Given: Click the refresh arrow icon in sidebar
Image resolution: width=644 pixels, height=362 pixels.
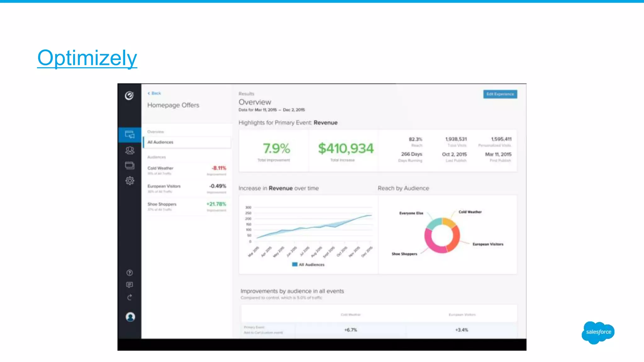Looking at the screenshot, I should (130, 297).
